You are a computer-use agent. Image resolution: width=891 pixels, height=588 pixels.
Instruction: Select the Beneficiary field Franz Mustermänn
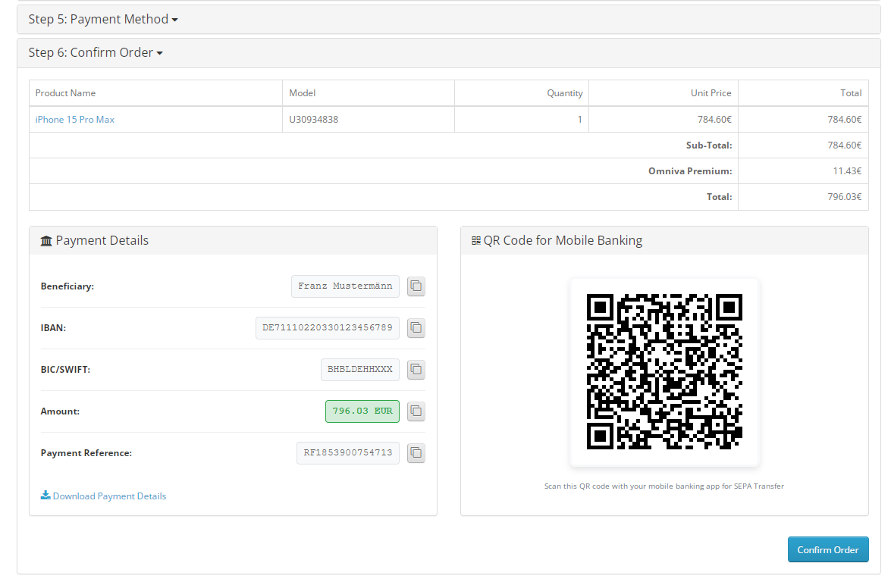tap(345, 286)
